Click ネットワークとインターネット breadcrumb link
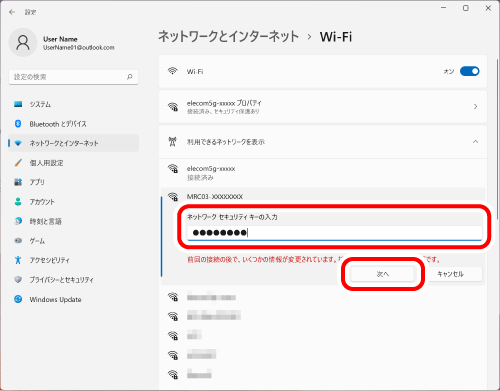This screenshot has height=391, width=500. [228, 36]
